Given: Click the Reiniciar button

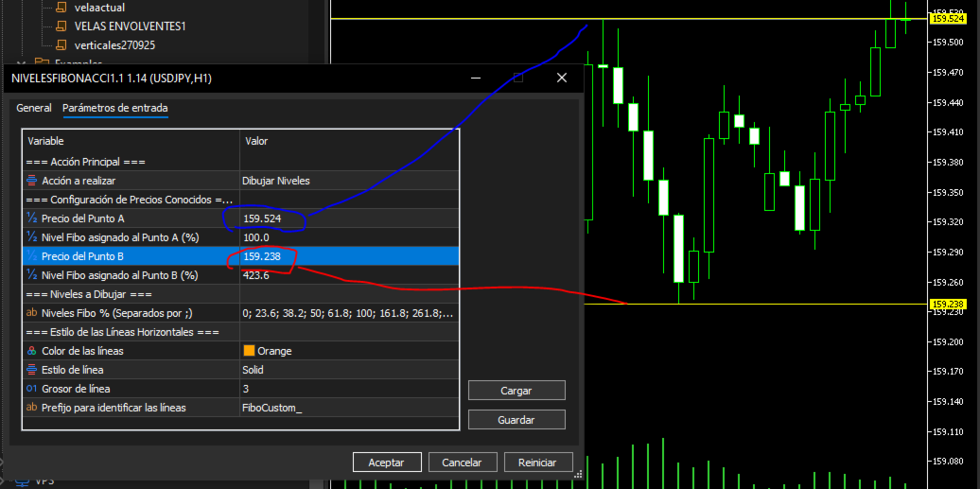Looking at the screenshot, I should click(x=537, y=463).
